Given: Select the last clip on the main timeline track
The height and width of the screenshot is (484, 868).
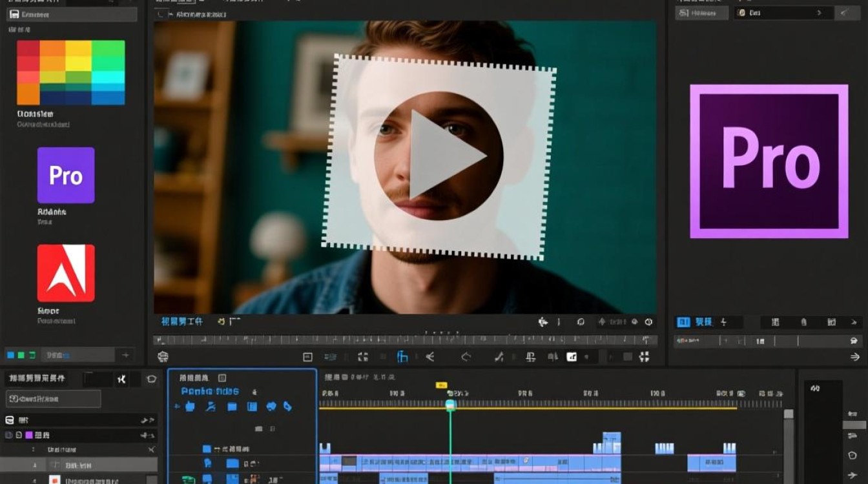Looking at the screenshot, I should [712, 463].
